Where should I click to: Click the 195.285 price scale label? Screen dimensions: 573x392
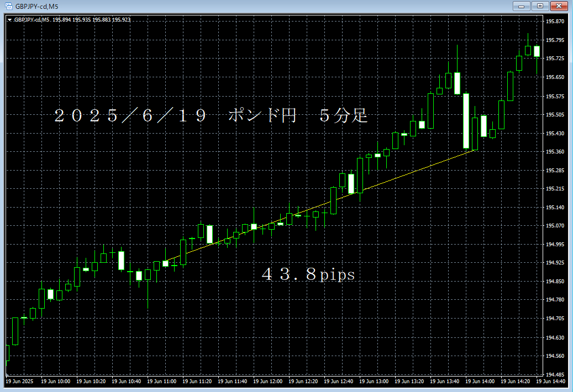click(x=555, y=171)
